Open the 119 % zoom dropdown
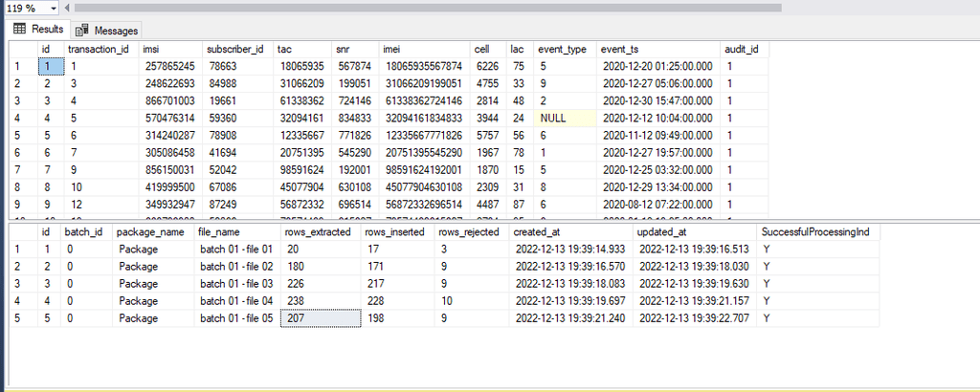The width and height of the screenshot is (980, 392). (x=52, y=8)
